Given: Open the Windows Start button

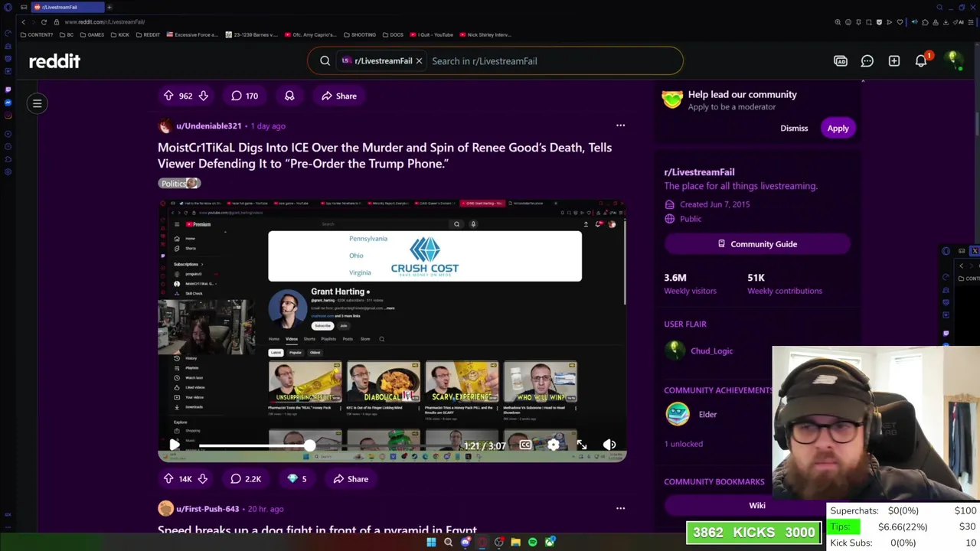Looking at the screenshot, I should [x=431, y=542].
